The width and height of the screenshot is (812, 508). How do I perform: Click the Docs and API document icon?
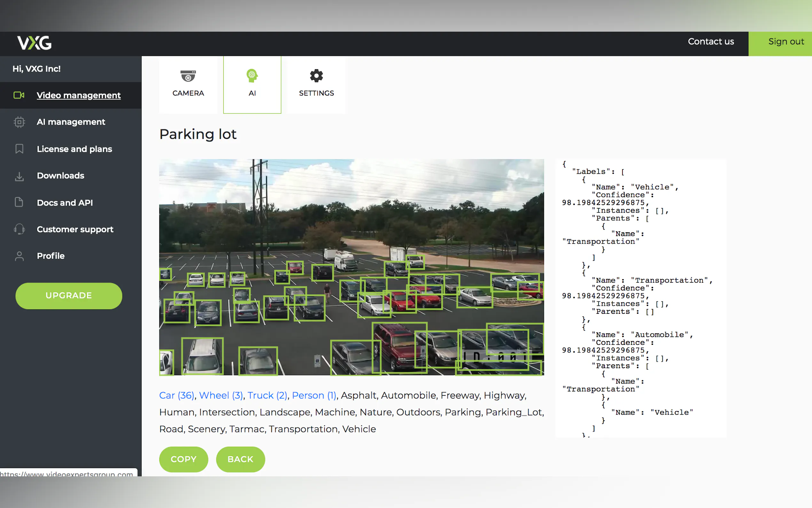pos(19,202)
